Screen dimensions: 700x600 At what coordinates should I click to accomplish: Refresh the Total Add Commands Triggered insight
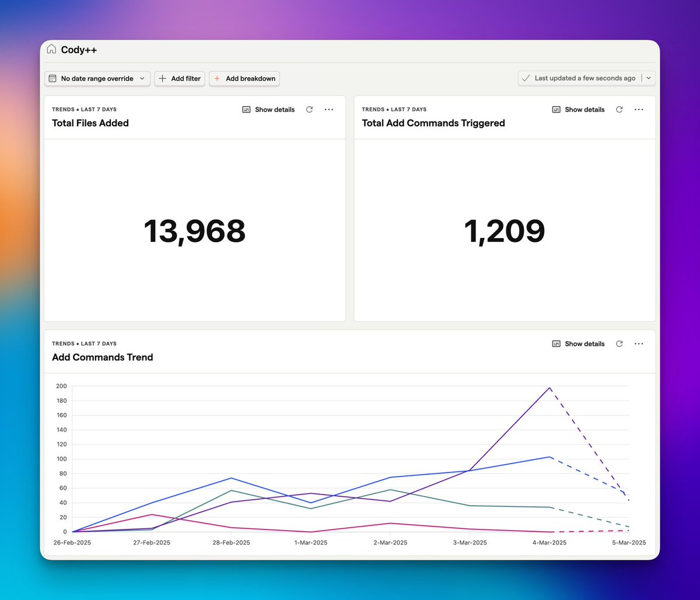619,109
